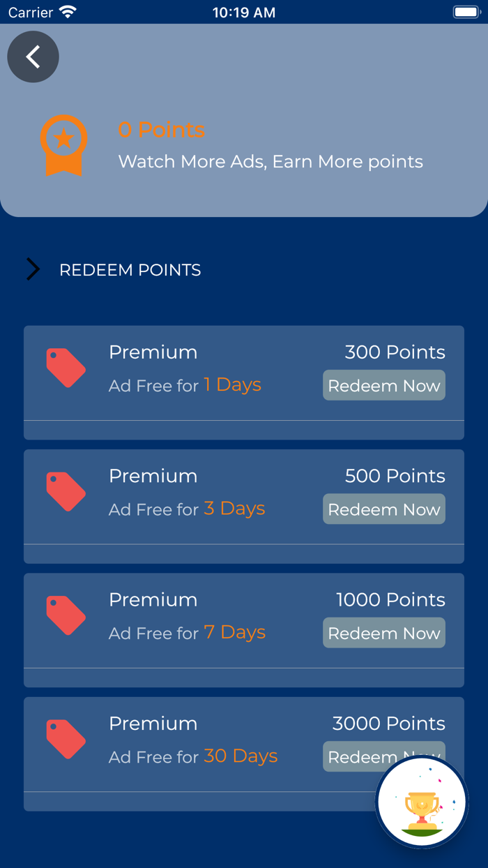Open the Ad Free for 7 Days card

187,633
